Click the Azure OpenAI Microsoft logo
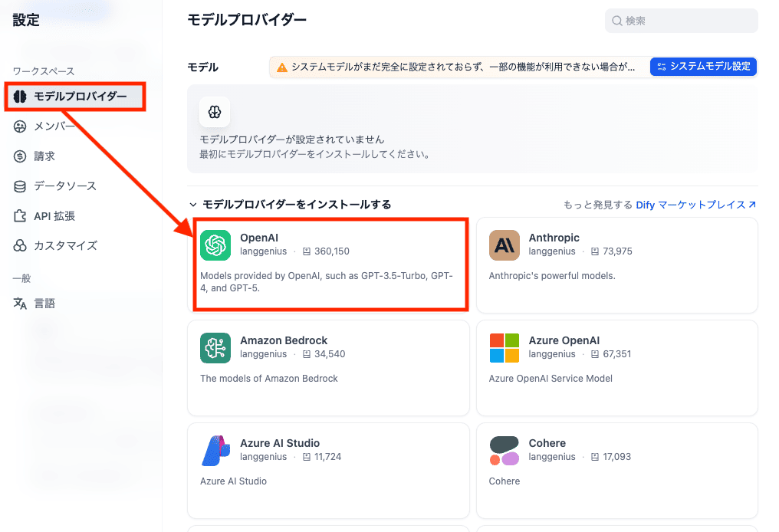This screenshot has height=532, width=779. point(505,348)
